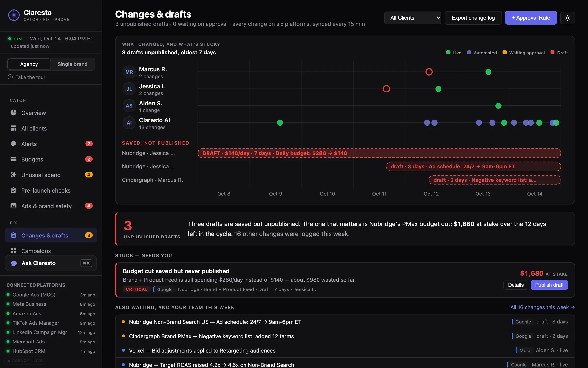
Task: Publish the Nubridge budget cut draft
Action: (549, 285)
